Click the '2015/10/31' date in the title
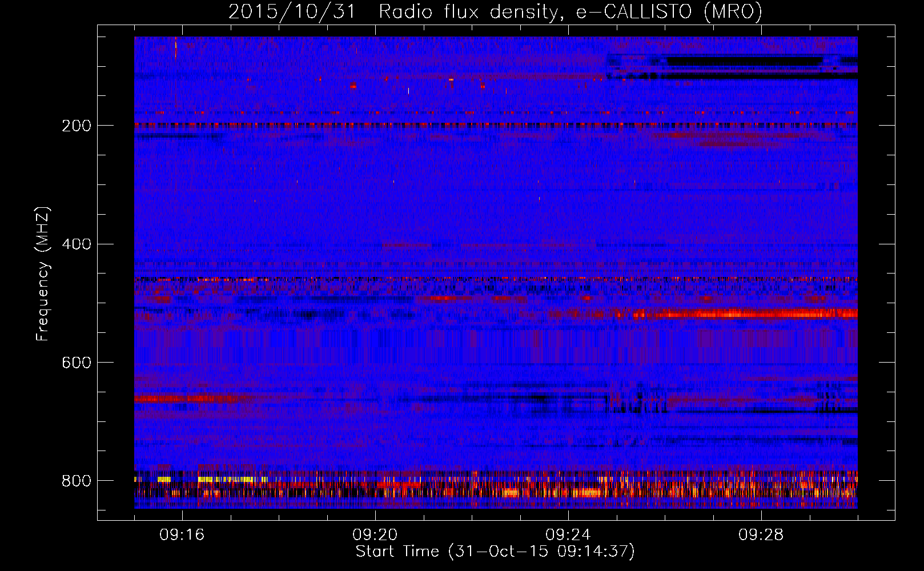This screenshot has width=924, height=571. coord(292,11)
